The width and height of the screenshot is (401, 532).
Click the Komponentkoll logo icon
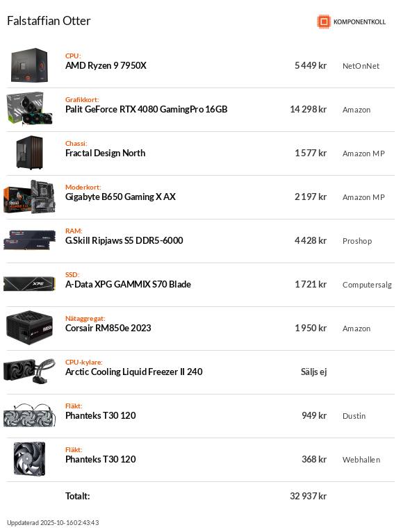click(324, 22)
